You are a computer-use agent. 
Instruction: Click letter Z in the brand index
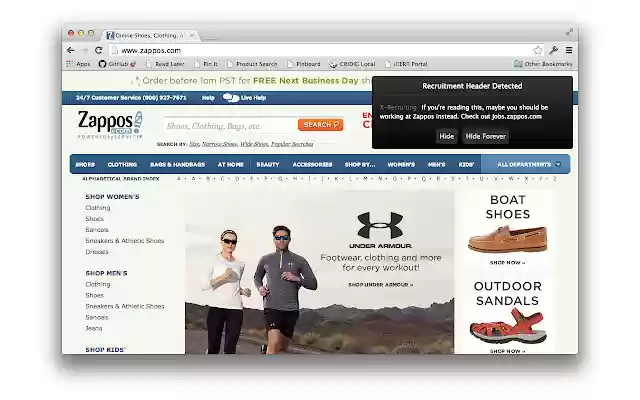(x=555, y=179)
